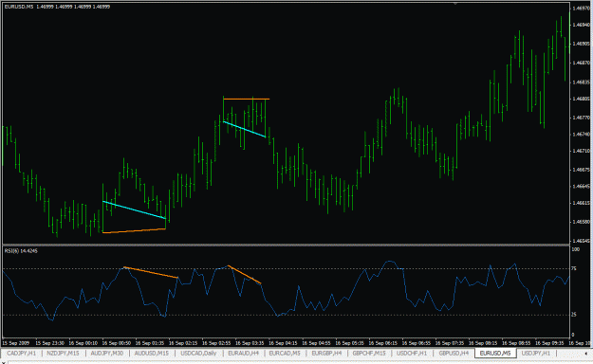The width and height of the screenshot is (593, 364).
Task: Select the active EURUSD,M5 tab
Action: pyautogui.click(x=495, y=354)
